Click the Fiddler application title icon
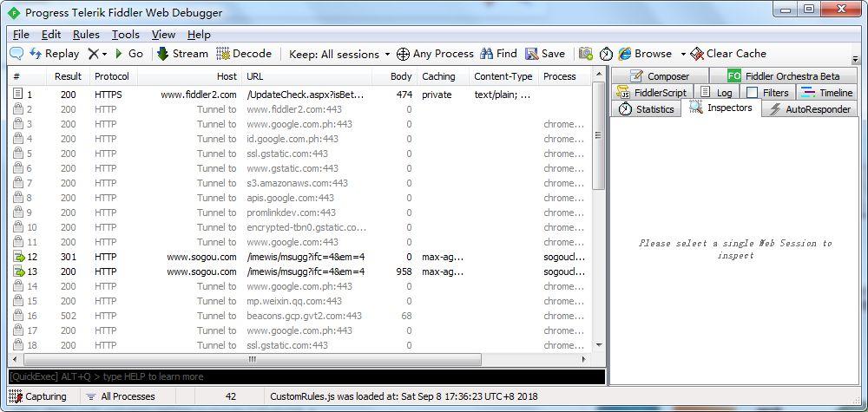 14,12
